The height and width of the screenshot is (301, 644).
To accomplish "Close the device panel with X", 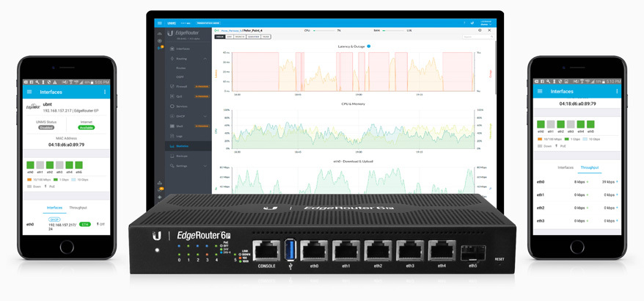I will tap(489, 30).
